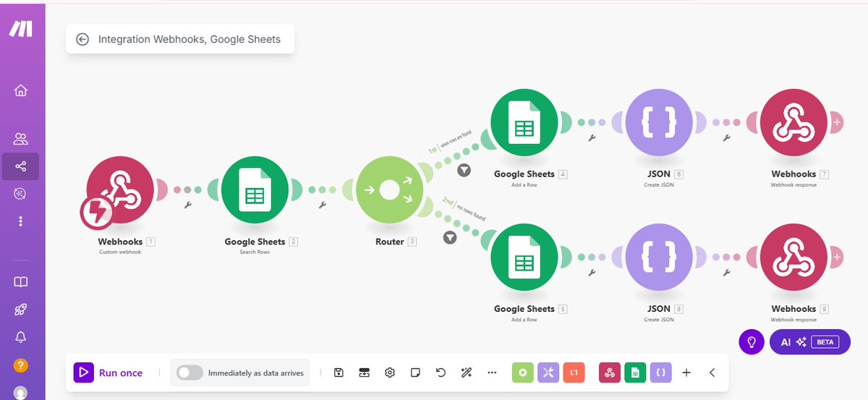Click the Undo arrow in the toolbar
This screenshot has width=868, height=400.
point(441,373)
